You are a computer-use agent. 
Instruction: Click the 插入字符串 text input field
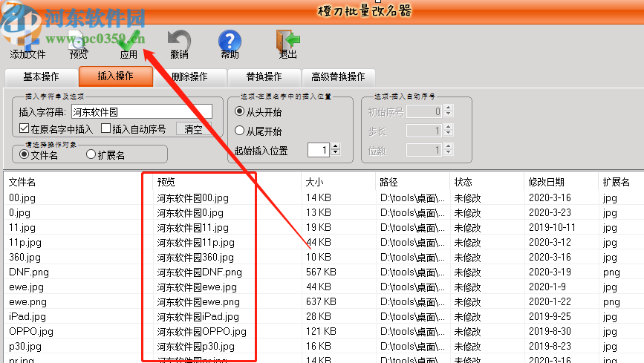pos(142,111)
